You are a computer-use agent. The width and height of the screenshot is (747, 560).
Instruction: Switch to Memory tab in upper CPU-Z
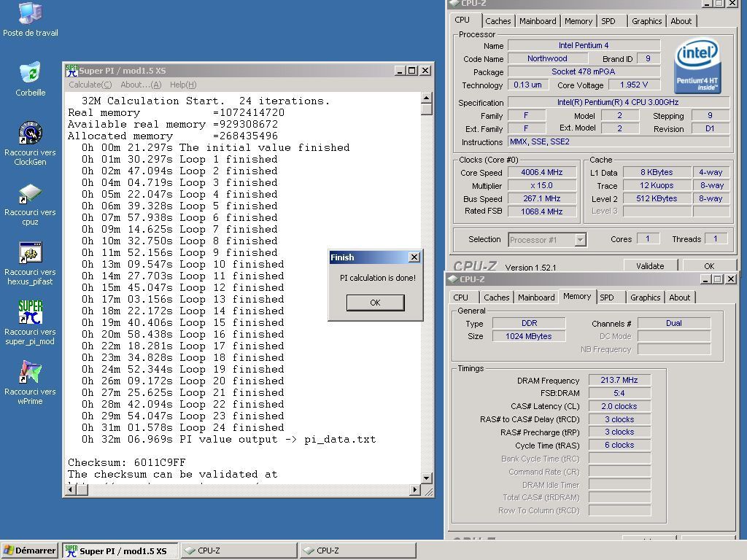coord(578,21)
